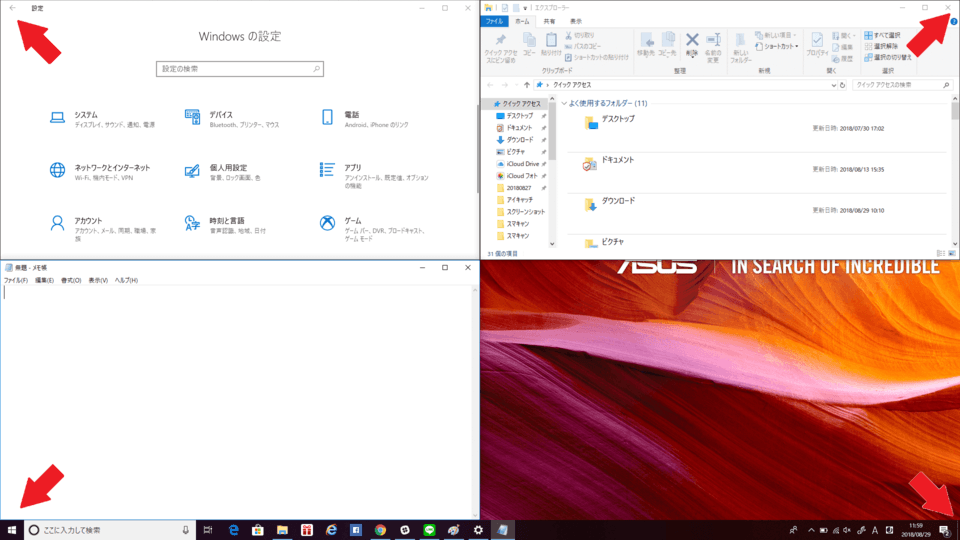This screenshot has width=960, height=540.
Task: Click the Chrome icon on the taskbar
Action: [x=380, y=529]
